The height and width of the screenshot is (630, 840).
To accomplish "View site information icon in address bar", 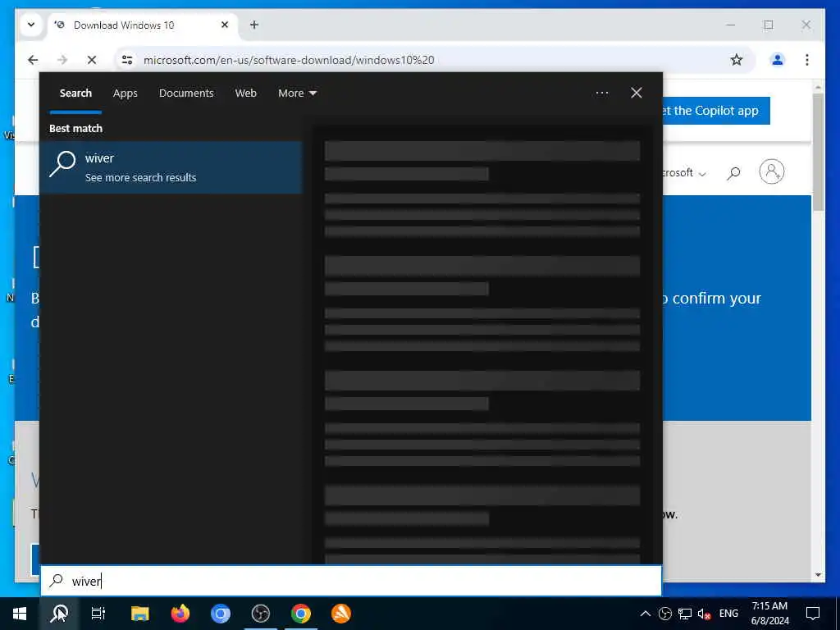I will point(127,60).
